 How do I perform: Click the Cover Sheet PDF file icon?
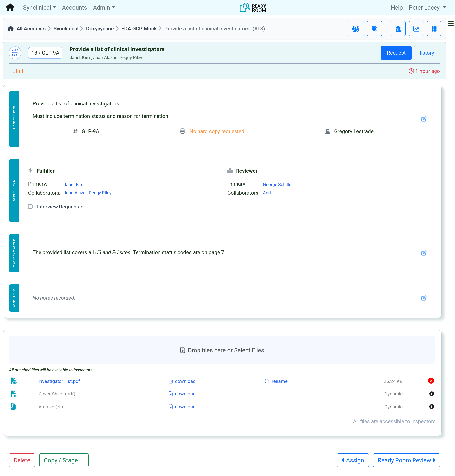point(14,394)
